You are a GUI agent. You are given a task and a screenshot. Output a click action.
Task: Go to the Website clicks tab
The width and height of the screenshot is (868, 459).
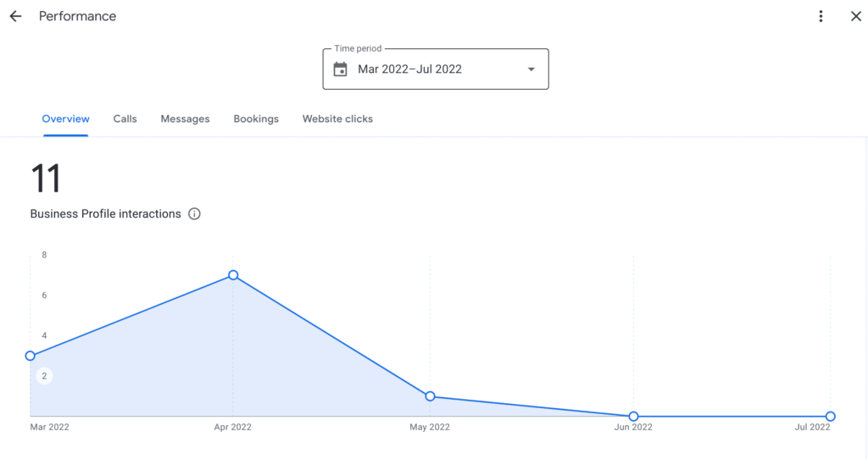coord(337,119)
